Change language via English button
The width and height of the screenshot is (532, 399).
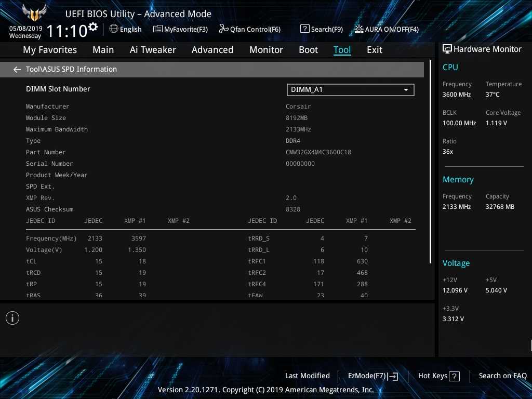pos(126,29)
